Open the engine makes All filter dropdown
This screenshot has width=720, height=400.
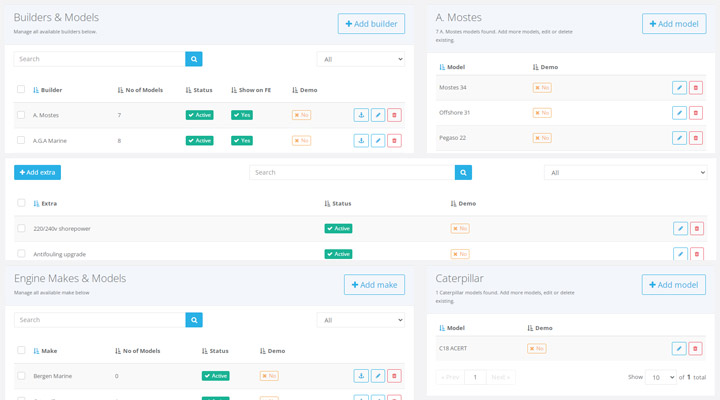click(x=361, y=320)
